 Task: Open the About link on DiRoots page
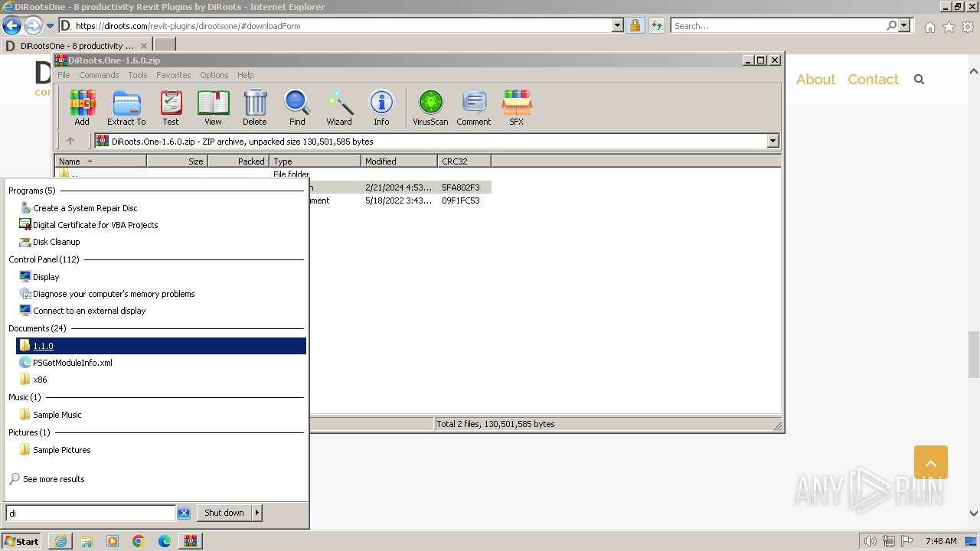click(815, 80)
